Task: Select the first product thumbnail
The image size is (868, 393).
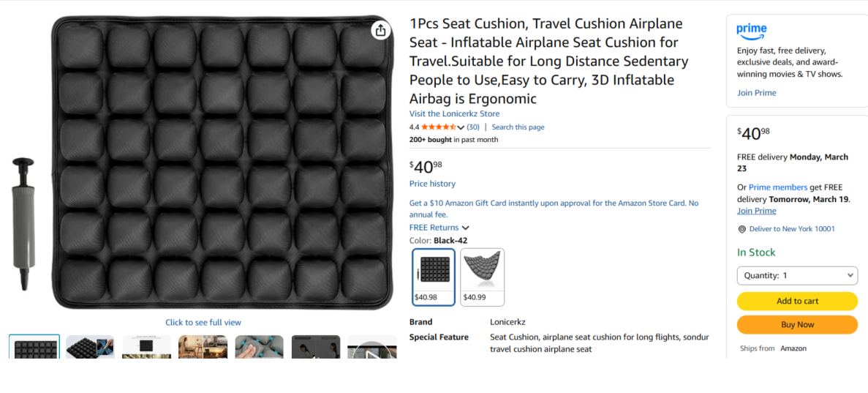Action: [34, 348]
